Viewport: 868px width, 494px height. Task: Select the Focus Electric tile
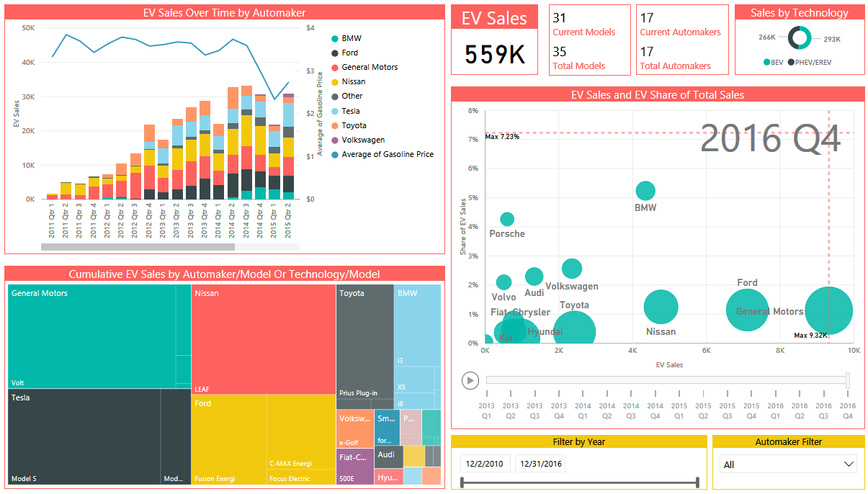pos(301,477)
